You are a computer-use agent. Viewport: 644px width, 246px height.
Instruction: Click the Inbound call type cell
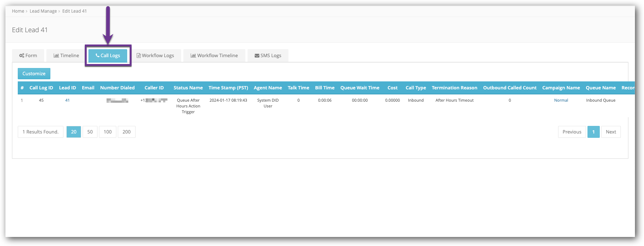tap(416, 100)
